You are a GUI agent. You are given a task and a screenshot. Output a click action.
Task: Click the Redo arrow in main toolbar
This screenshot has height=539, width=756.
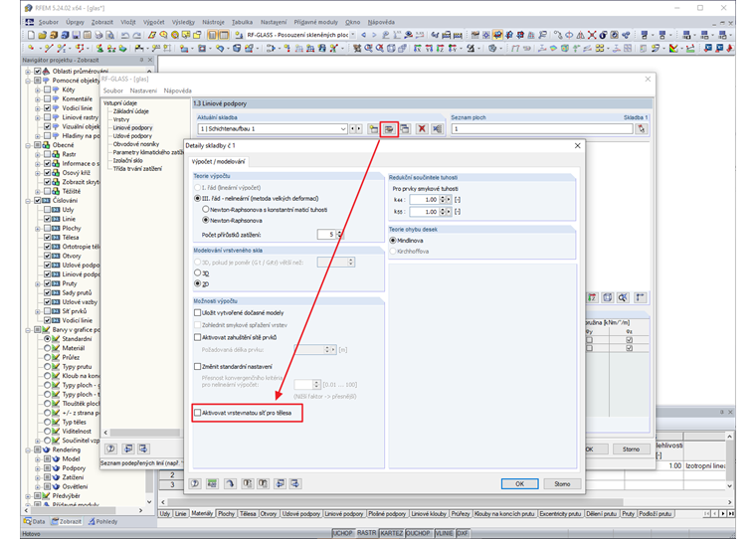[137, 35]
